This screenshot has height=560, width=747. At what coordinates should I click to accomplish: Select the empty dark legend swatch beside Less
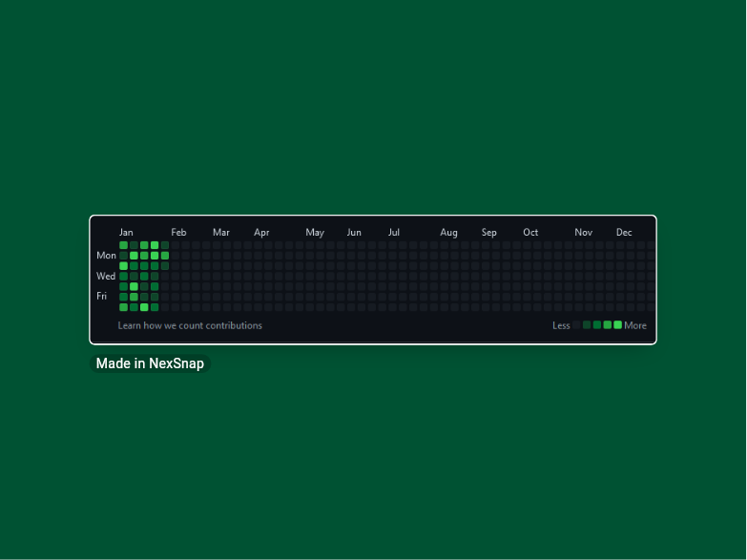[576, 325]
